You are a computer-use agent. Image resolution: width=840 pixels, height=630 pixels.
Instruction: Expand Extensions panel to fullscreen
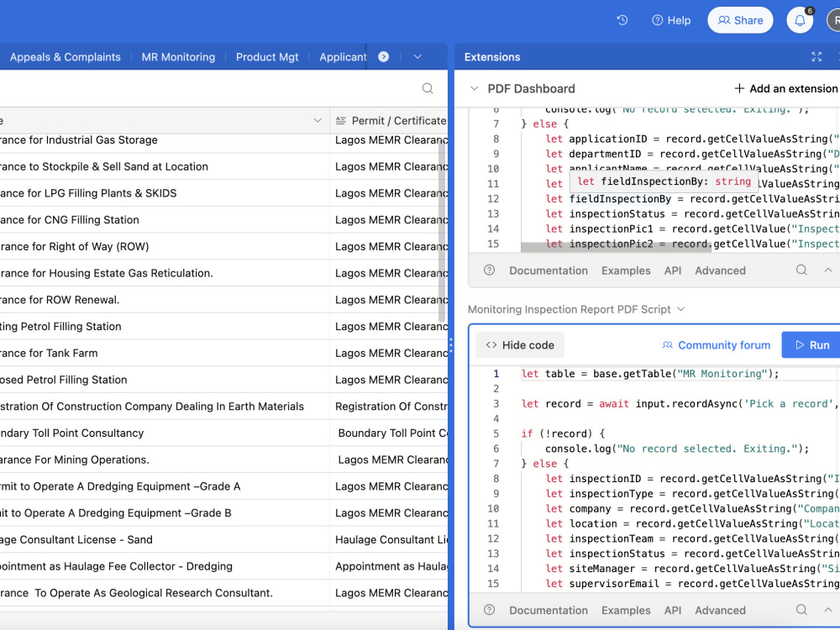pyautogui.click(x=816, y=57)
